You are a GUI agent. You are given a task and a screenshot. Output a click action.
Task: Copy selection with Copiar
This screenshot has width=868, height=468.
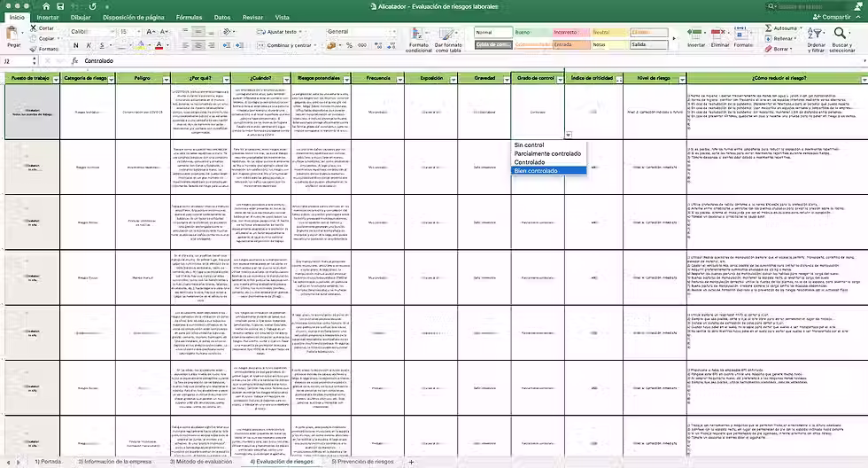tap(43, 38)
